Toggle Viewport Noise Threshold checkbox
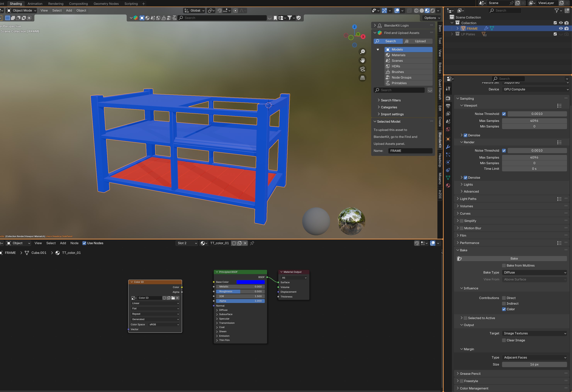The height and width of the screenshot is (392, 572). click(504, 114)
